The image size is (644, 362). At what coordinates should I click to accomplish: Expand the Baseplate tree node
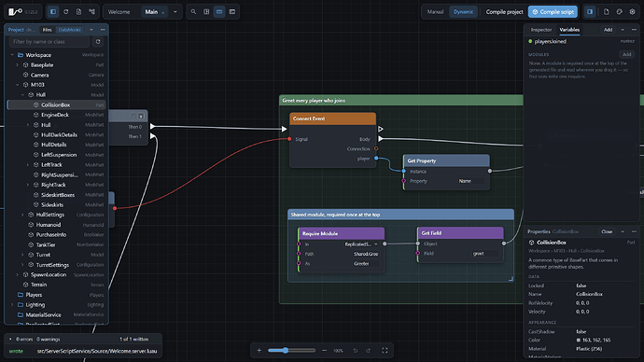17,65
